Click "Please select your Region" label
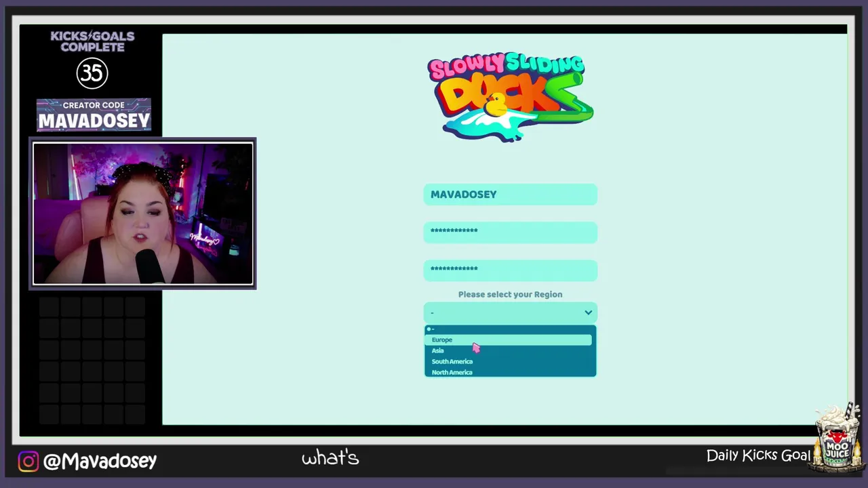868x488 pixels. (510, 294)
